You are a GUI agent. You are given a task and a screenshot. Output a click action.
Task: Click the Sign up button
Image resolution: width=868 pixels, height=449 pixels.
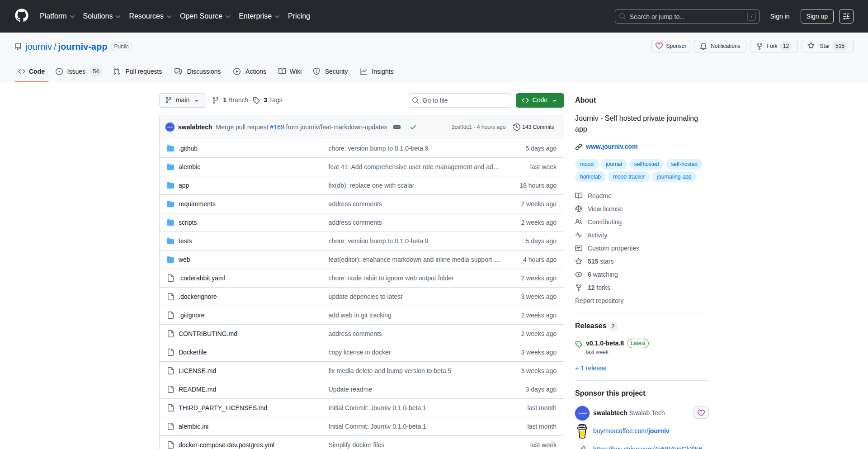coord(816,16)
